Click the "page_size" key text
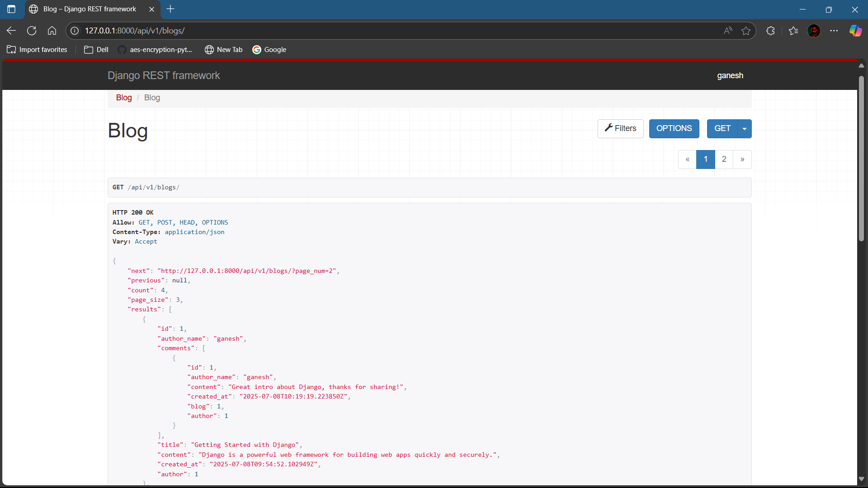This screenshot has width=868, height=488. point(148,300)
